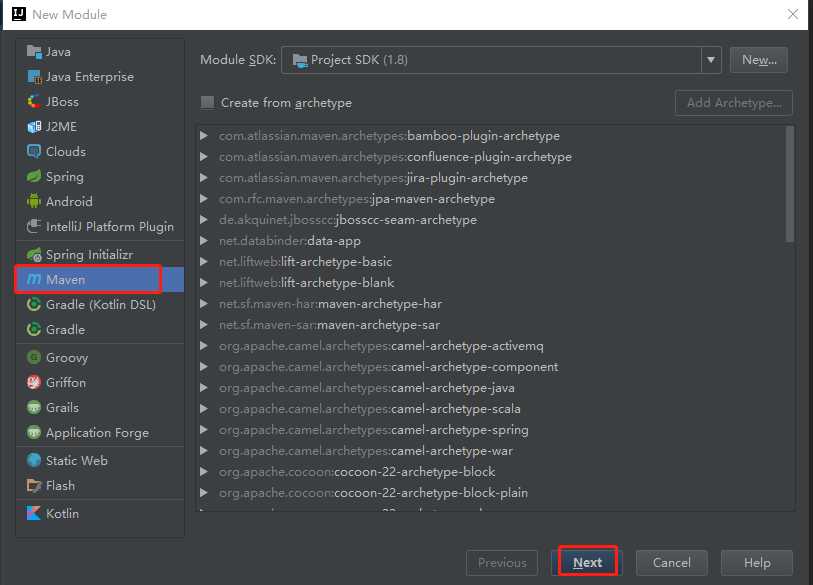
Task: Click the Android robot icon
Action: point(35,202)
